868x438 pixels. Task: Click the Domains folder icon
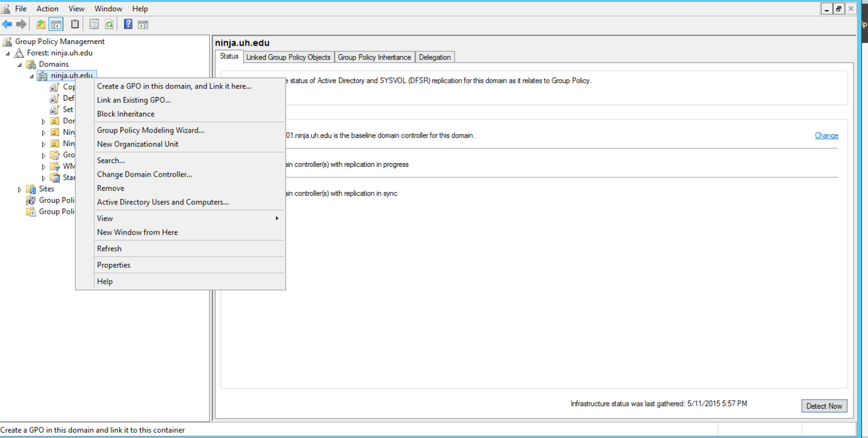[x=31, y=65]
